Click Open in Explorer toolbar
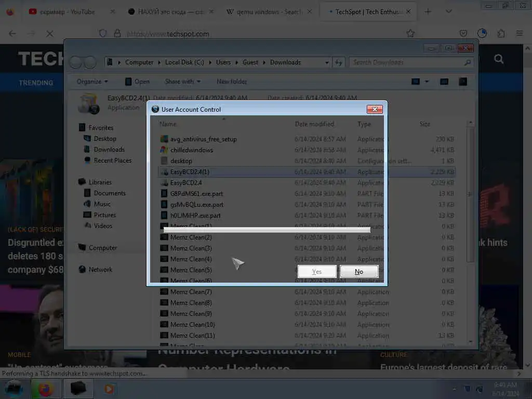This screenshot has width=532, height=399. click(x=137, y=82)
